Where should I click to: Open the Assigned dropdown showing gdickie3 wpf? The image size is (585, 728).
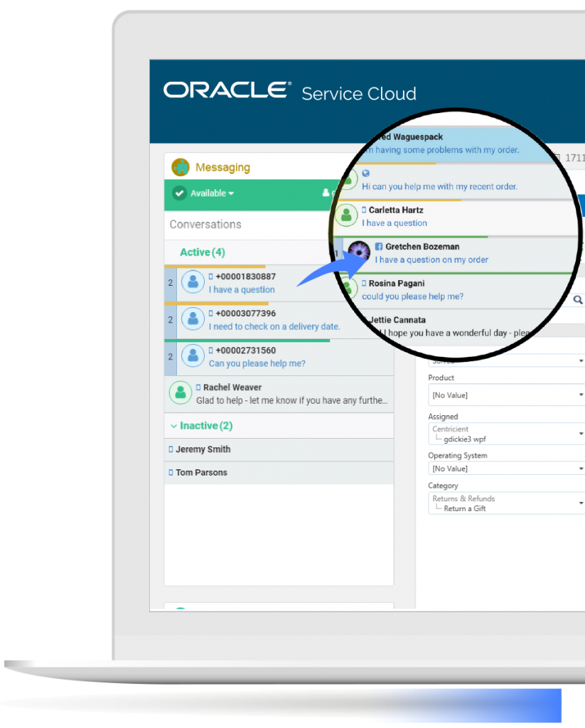(x=506, y=434)
